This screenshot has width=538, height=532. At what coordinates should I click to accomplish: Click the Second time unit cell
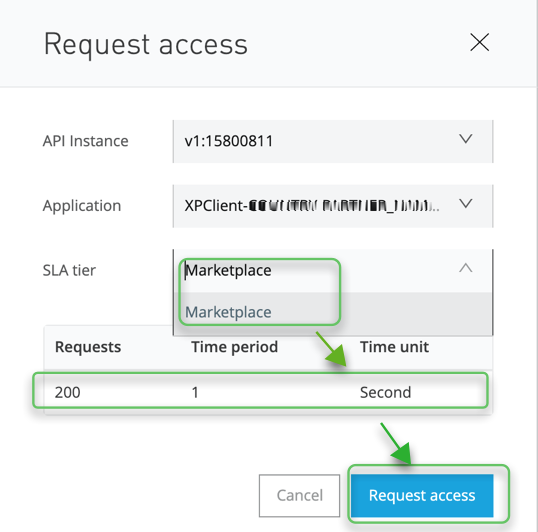(x=385, y=392)
